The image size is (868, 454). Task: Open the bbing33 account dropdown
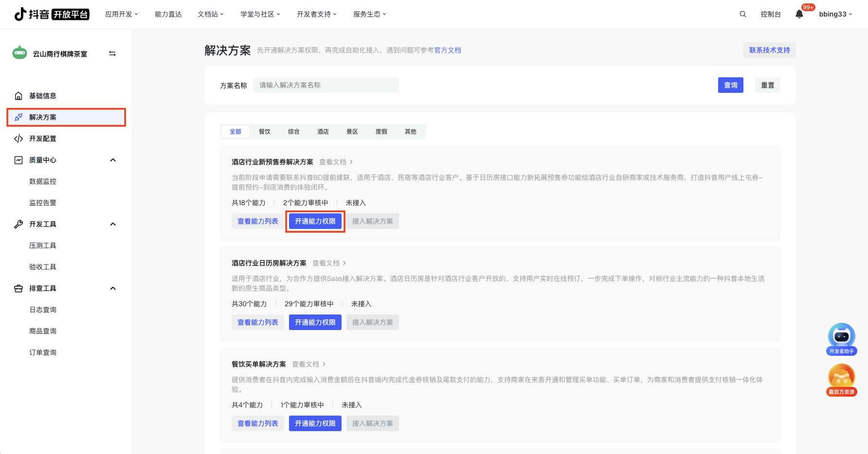(835, 14)
